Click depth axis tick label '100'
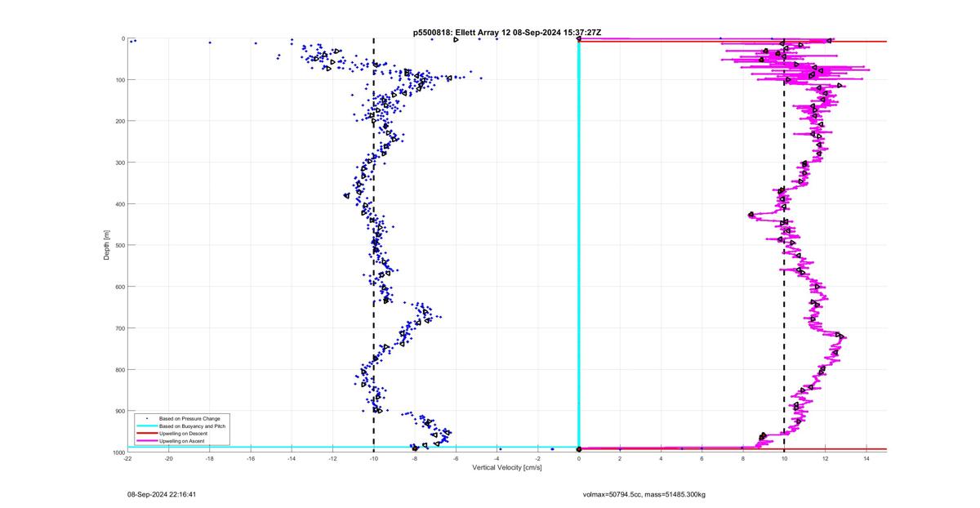This screenshot has width=980, height=508. [120, 79]
